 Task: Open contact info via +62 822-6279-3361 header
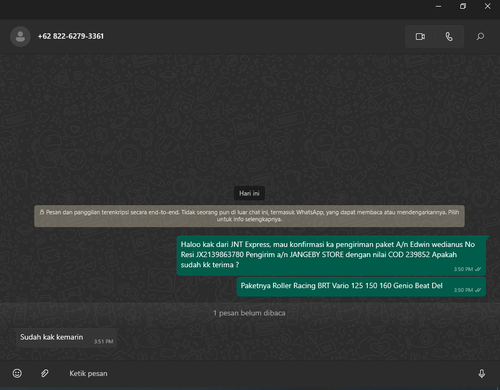pos(71,36)
